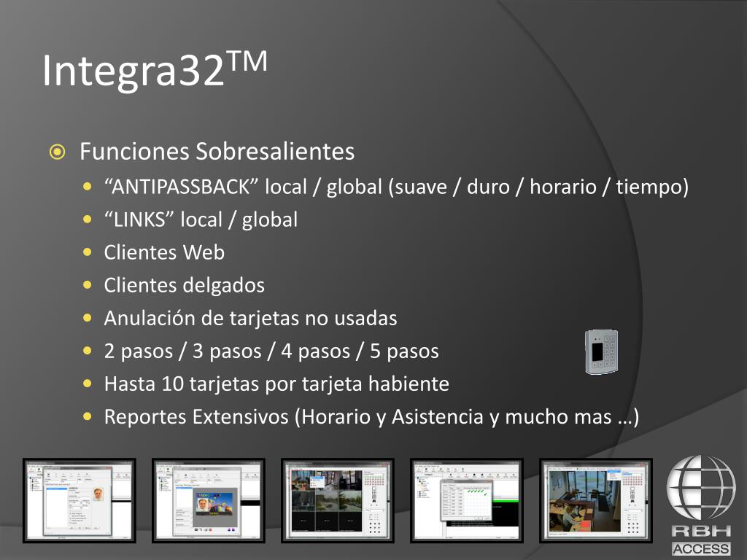Click the "ANTIPASSBACK" local / global bullet
Screen dimensions: 747x560
[396, 187]
